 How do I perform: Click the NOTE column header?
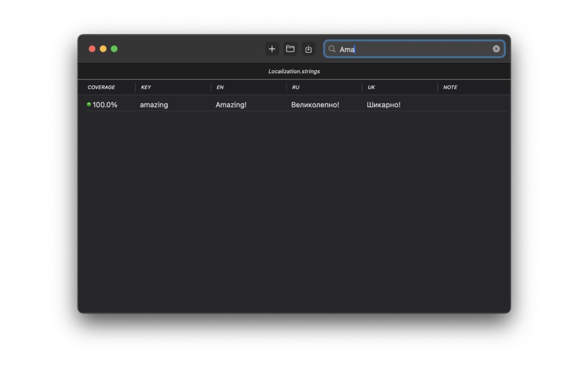click(450, 87)
